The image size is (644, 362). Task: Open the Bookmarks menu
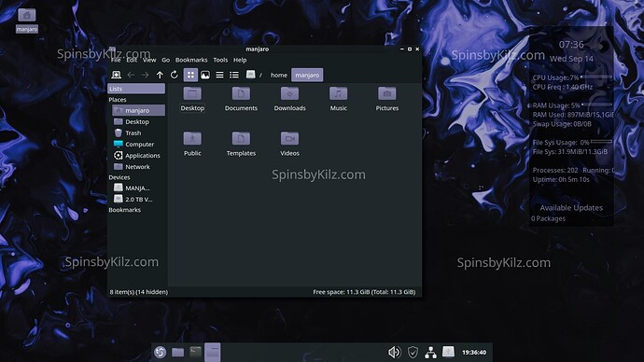[191, 60]
